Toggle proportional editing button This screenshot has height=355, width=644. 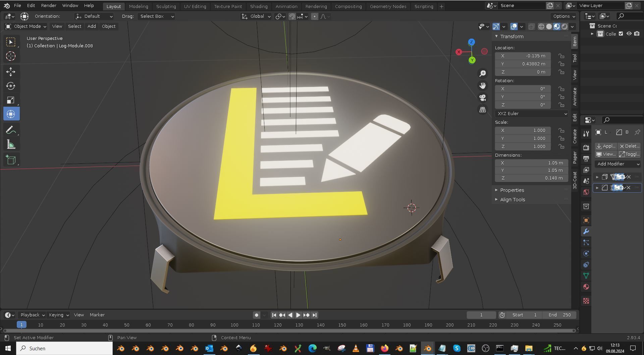(315, 16)
